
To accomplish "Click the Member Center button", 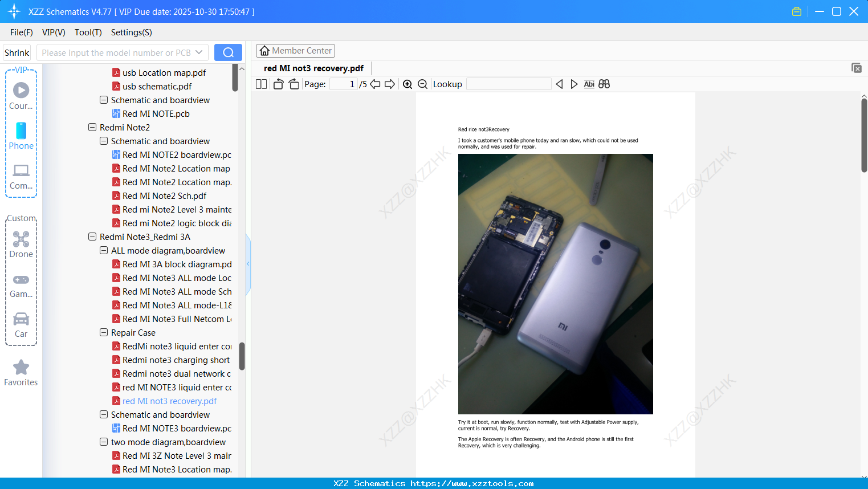I will [x=295, y=50].
